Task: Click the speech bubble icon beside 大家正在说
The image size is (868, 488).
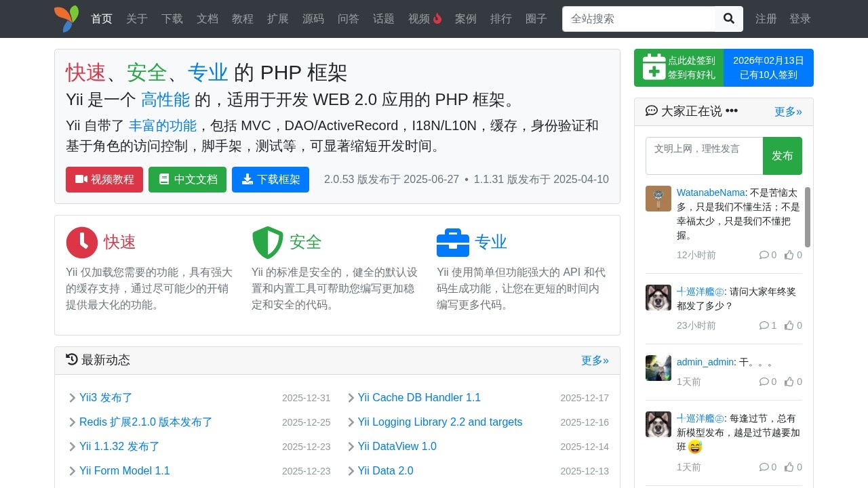Action: point(651,110)
